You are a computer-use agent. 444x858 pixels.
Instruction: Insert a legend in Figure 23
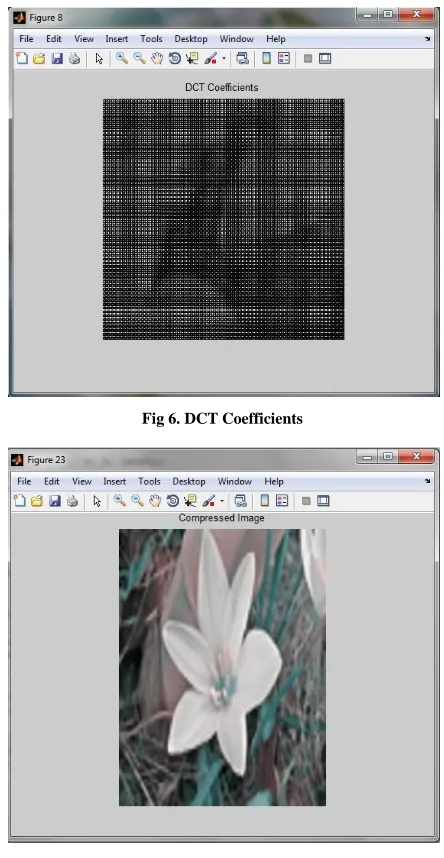point(282,501)
